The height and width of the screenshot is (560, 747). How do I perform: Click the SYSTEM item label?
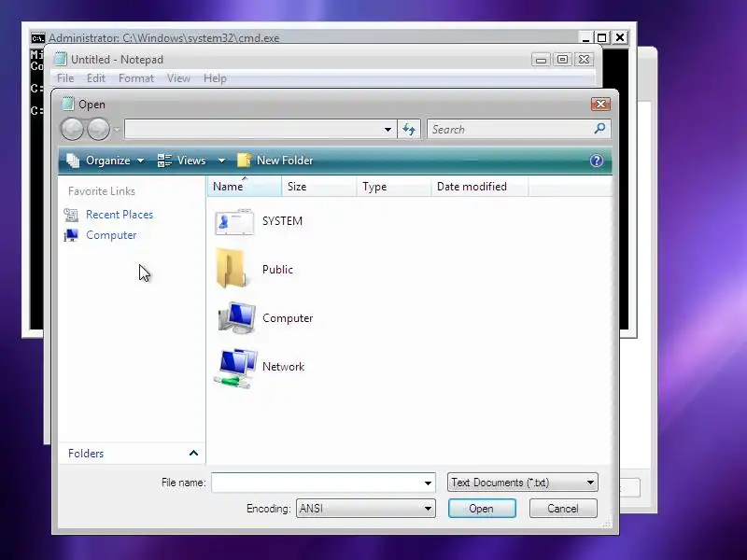[282, 221]
